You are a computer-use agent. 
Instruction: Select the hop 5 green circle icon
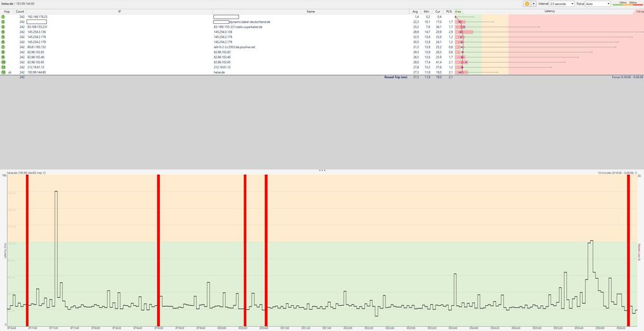[x=3, y=37]
